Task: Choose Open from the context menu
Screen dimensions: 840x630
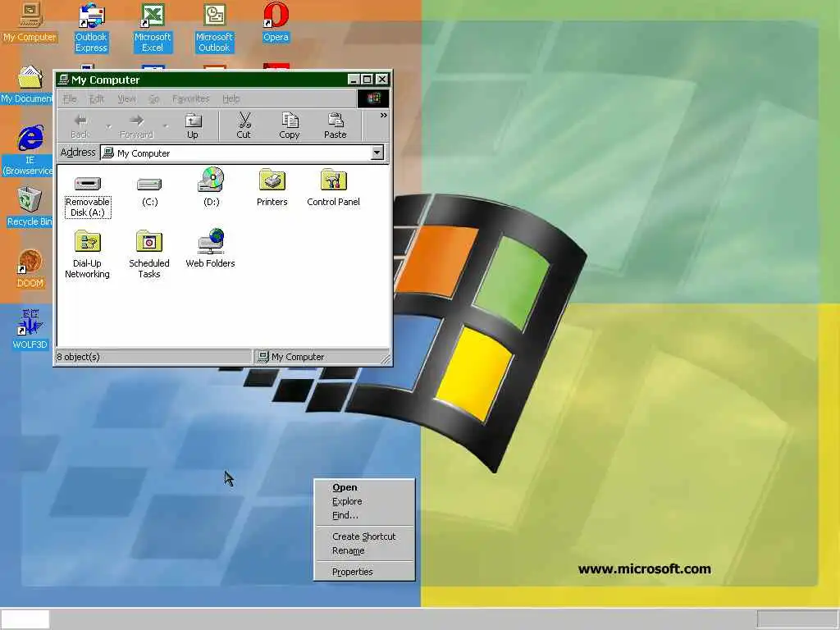Action: click(364, 487)
